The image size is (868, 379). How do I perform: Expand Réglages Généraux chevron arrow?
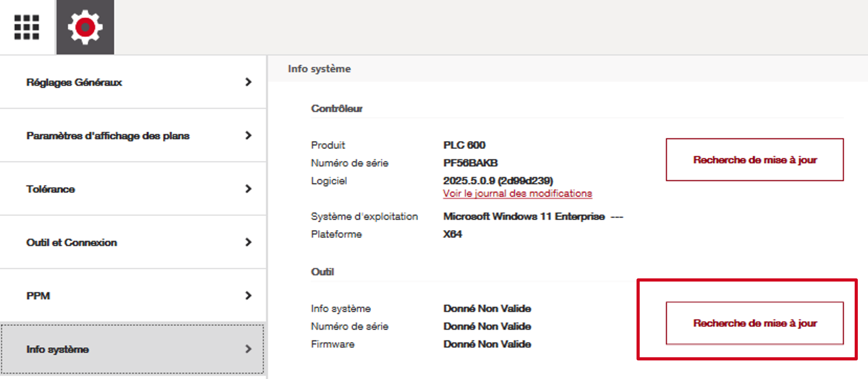[x=248, y=82]
